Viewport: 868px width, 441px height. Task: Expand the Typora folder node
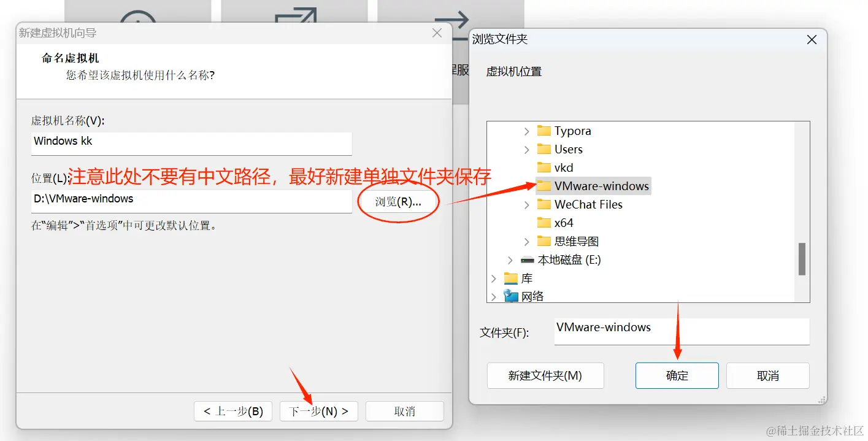tap(526, 131)
